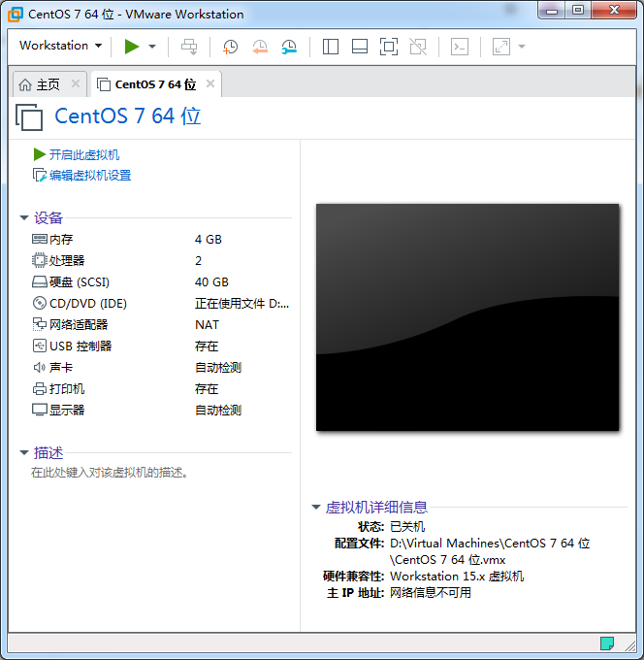This screenshot has height=660, width=644.
Task: Click the VMware icon in the title bar
Action: click(x=16, y=14)
